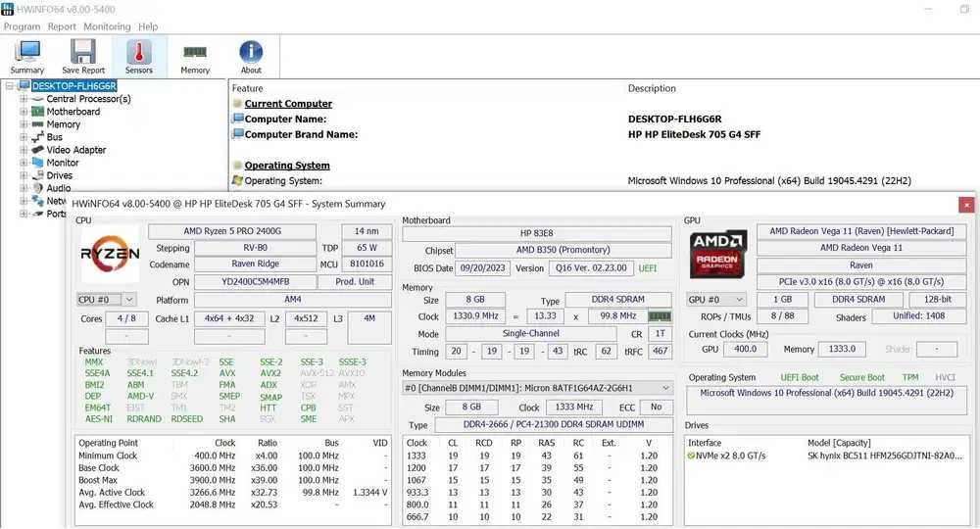Click the AMD Radeon Vega 11 (Raven) field
The image size is (980, 529).
(x=861, y=231)
